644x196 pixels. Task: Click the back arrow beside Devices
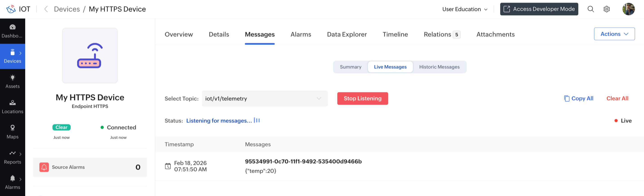point(46,9)
